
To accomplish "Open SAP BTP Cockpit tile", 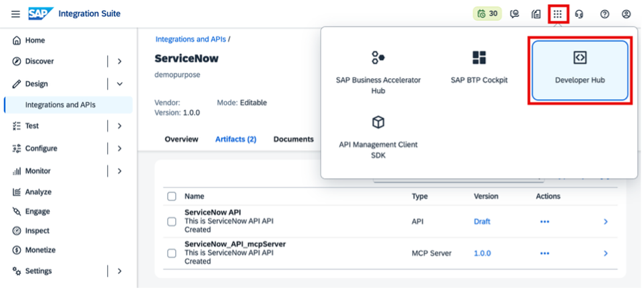I will tap(479, 71).
